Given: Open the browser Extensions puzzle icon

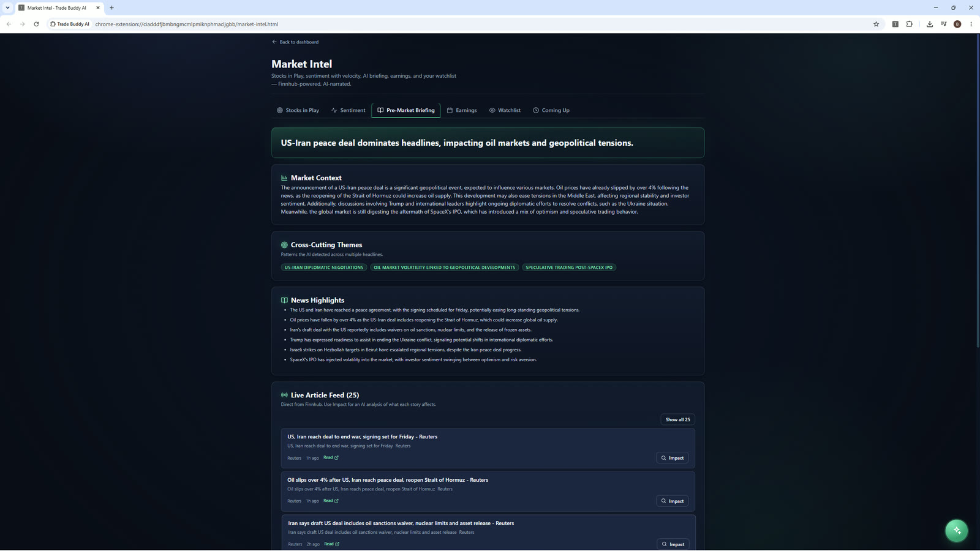Looking at the screenshot, I should (x=910, y=24).
